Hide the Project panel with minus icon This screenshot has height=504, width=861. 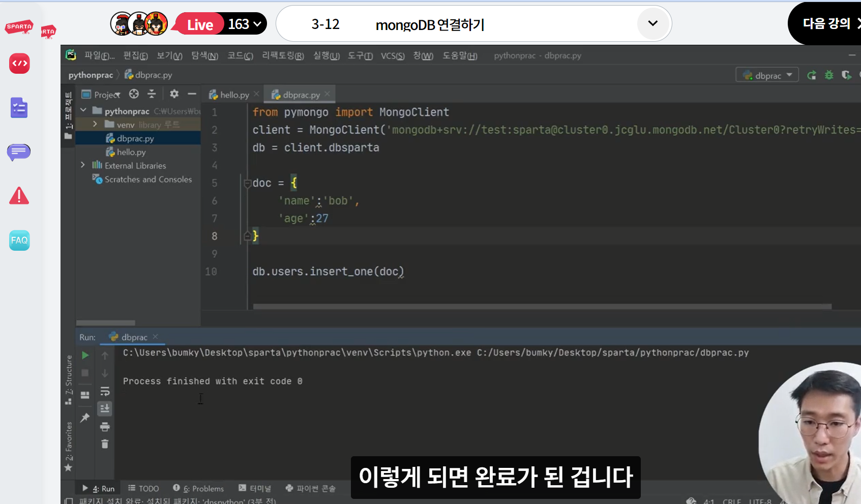click(192, 94)
